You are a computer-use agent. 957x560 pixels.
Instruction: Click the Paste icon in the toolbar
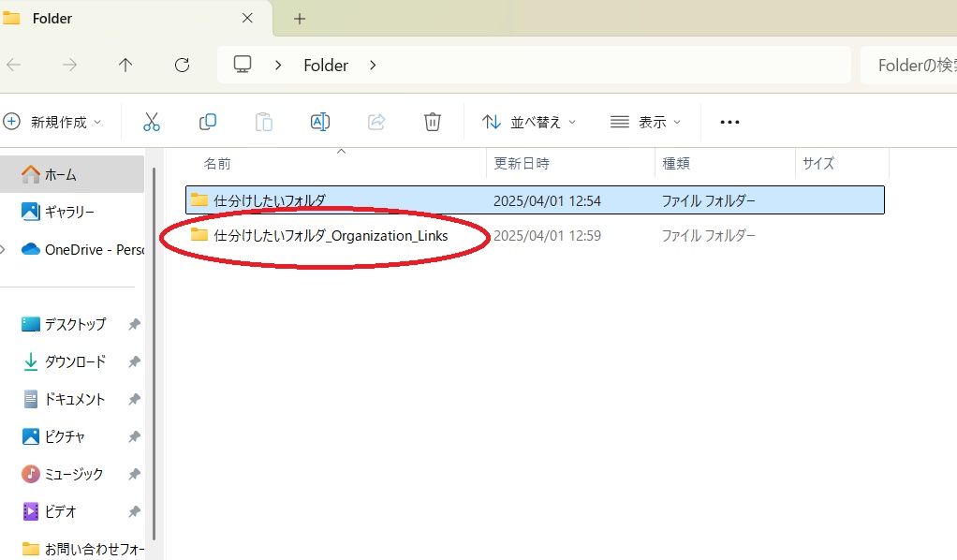point(263,121)
